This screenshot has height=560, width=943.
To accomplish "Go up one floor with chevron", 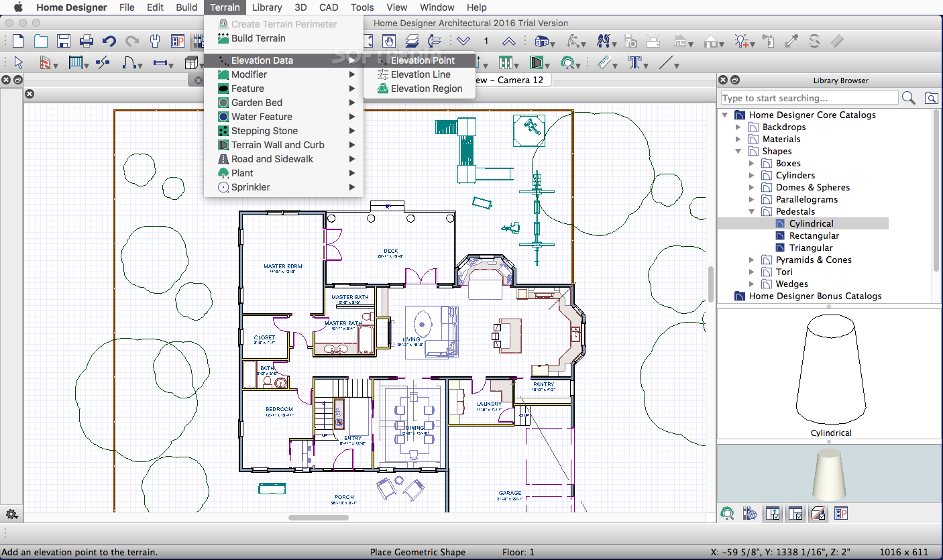I will click(509, 41).
